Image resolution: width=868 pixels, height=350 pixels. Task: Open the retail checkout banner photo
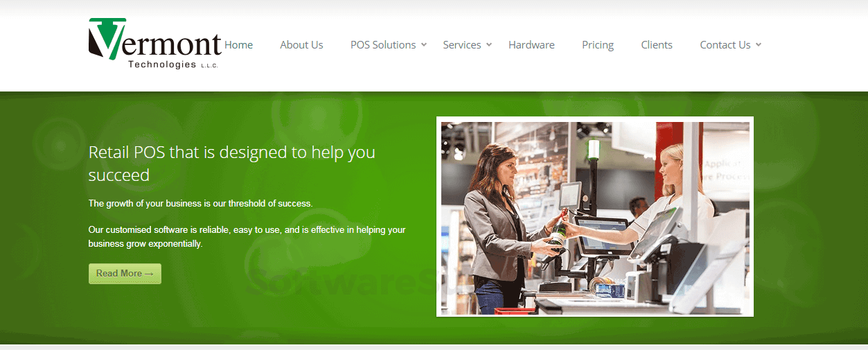[595, 217]
